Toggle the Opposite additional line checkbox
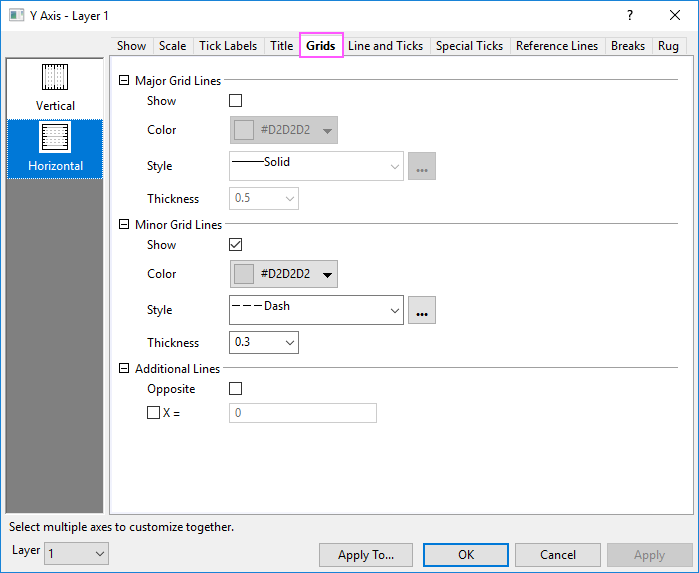Viewport: 699px width, 573px height. [236, 389]
